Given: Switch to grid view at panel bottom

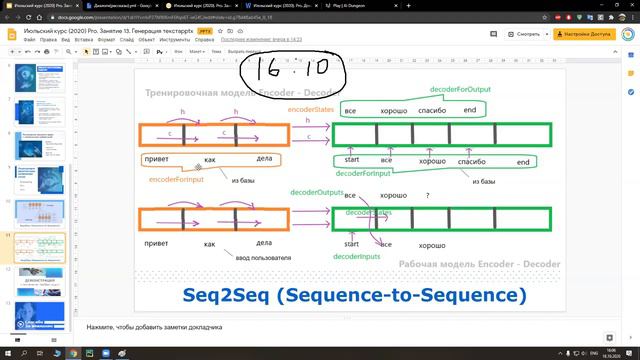Looking at the screenshot, I should (54, 340).
